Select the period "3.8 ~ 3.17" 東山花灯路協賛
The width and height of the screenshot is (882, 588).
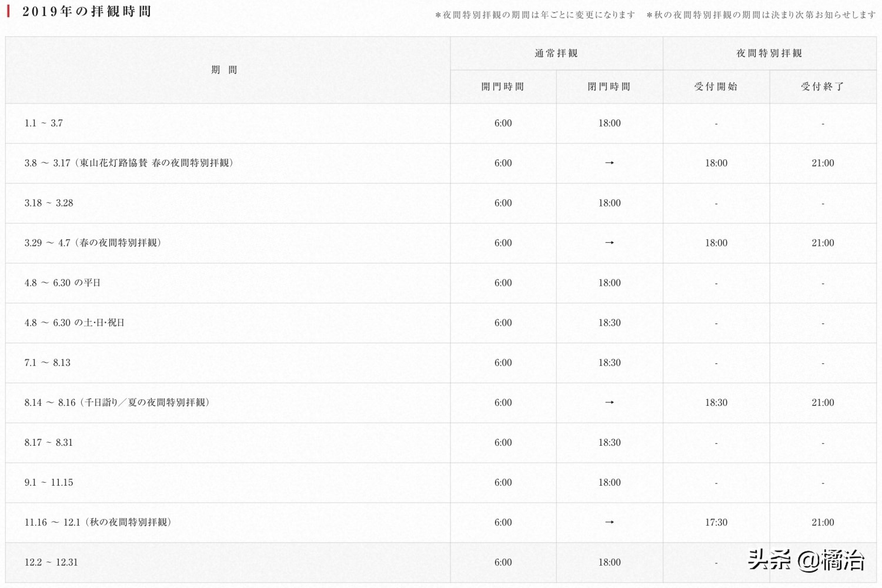coord(129,163)
